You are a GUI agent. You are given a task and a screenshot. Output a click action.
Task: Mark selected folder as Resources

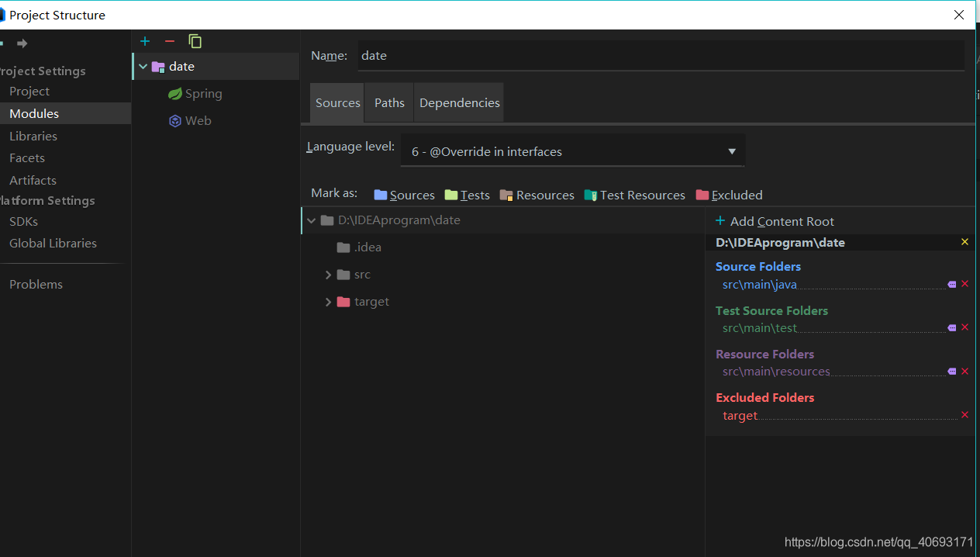537,195
